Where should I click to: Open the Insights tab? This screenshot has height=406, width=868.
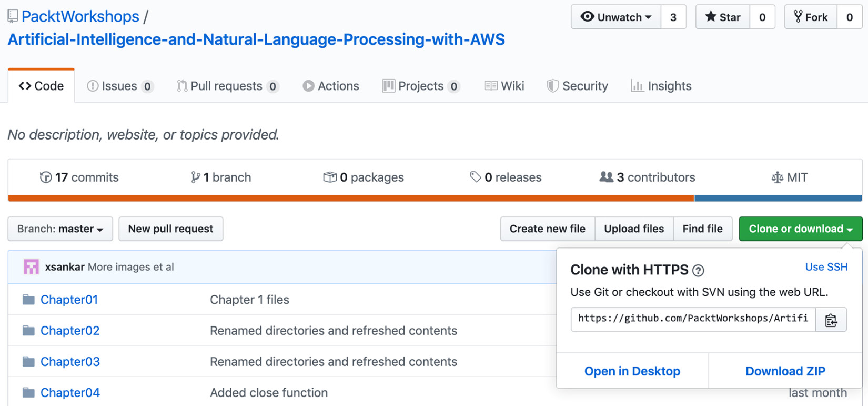tap(661, 86)
